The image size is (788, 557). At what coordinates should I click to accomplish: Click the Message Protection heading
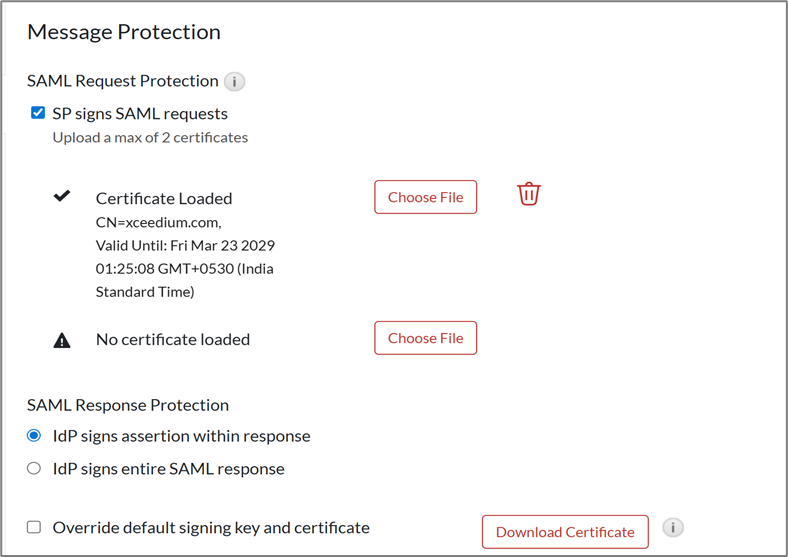tap(124, 32)
